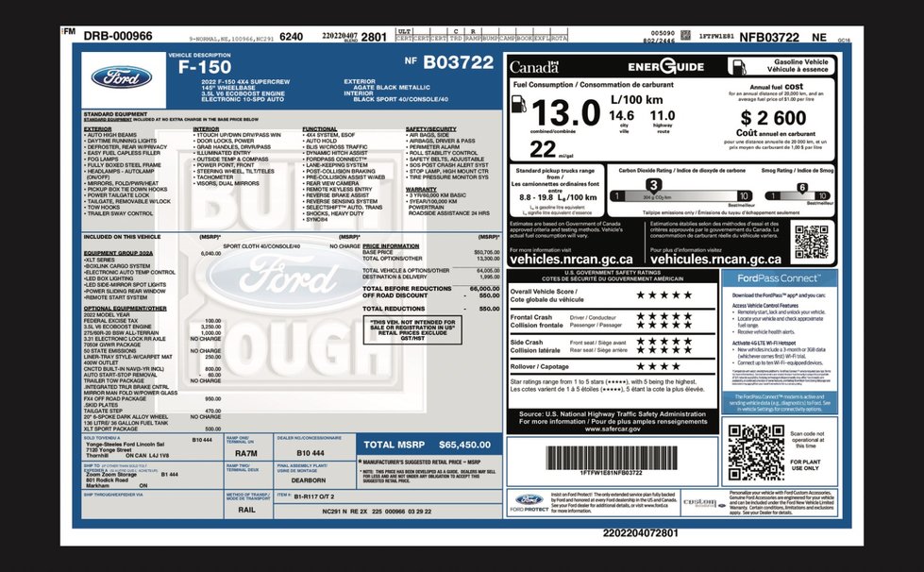Screen dimensions: 924x572
Task: Click the 11.0 highway consumption value
Action: (x=663, y=116)
